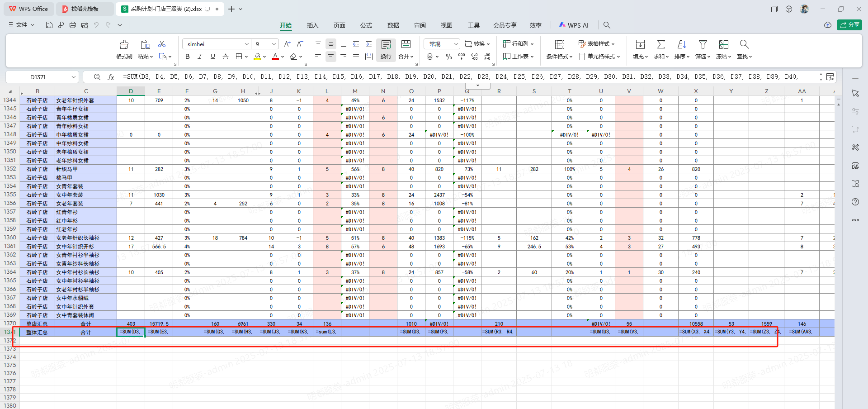Click zoom magnifier icon beside formula bar
This screenshot has height=409, width=868.
click(97, 77)
